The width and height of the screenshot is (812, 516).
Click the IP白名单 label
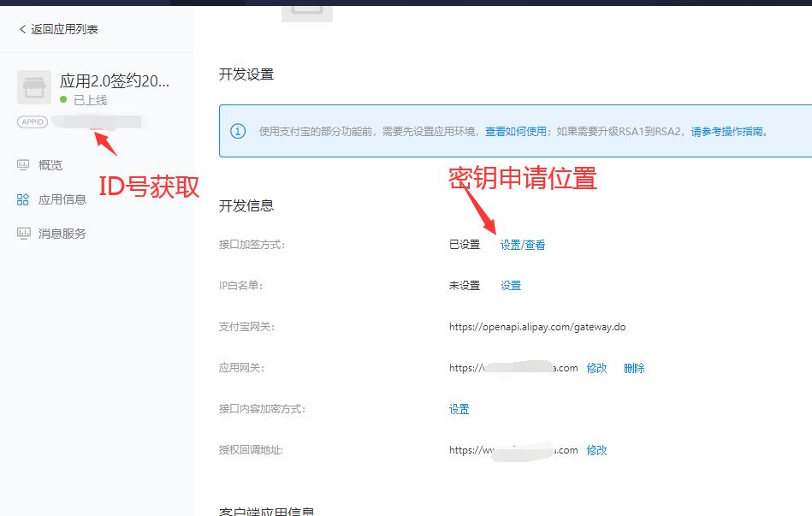[x=240, y=286]
